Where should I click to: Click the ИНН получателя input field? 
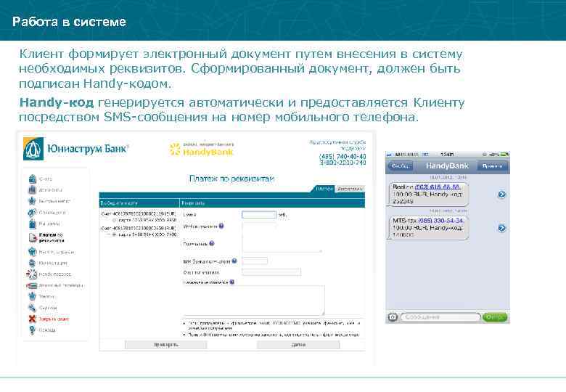(x=259, y=226)
